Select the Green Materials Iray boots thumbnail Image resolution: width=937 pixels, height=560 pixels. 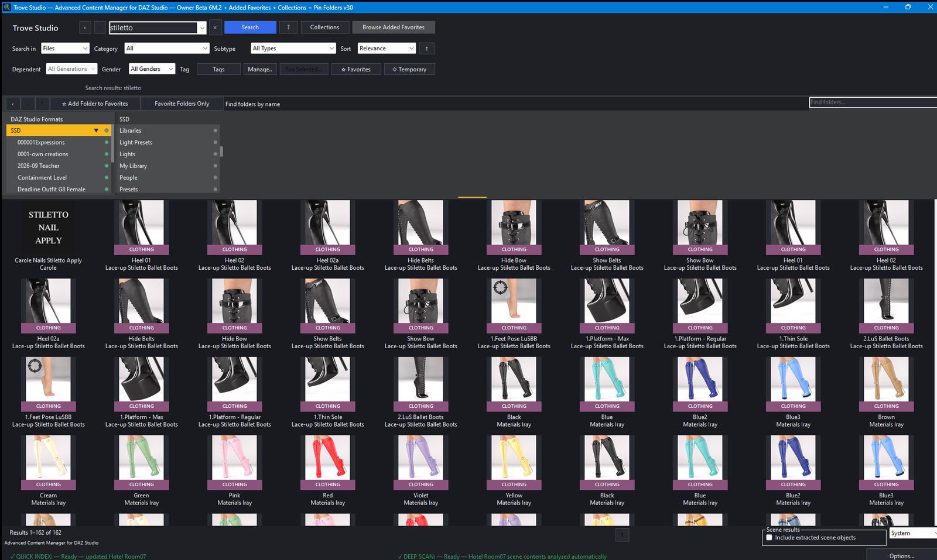click(141, 462)
